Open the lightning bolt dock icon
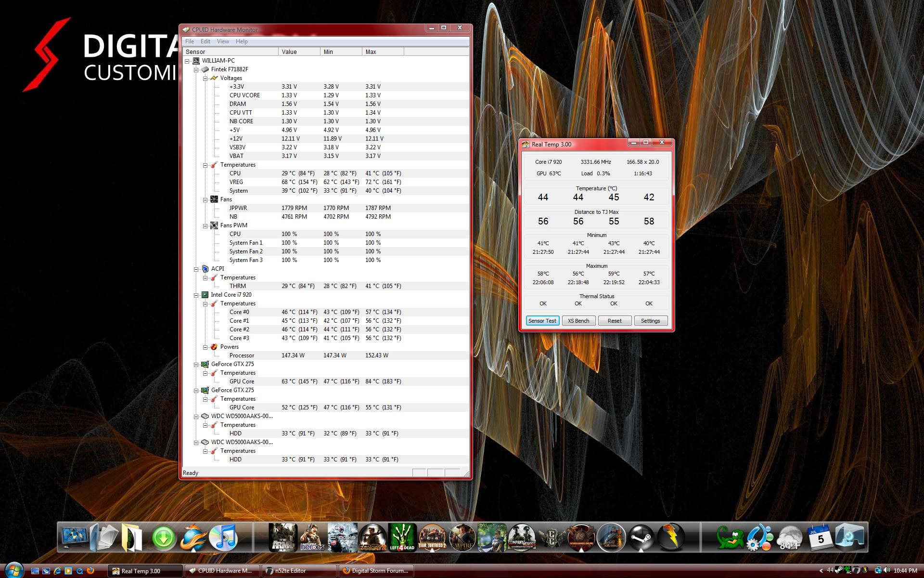The image size is (924, 578). tap(671, 537)
